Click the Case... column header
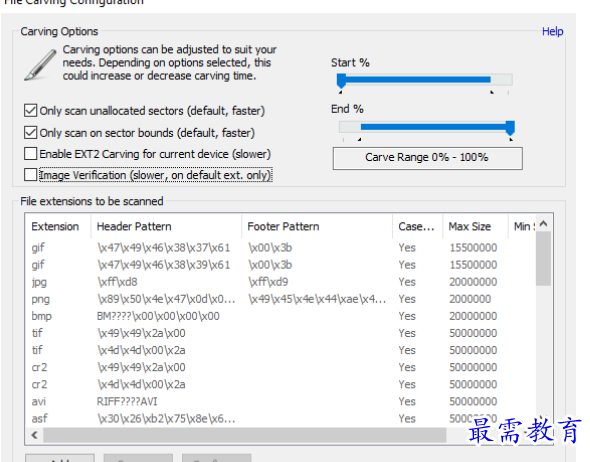This screenshot has height=462, width=590. click(417, 226)
